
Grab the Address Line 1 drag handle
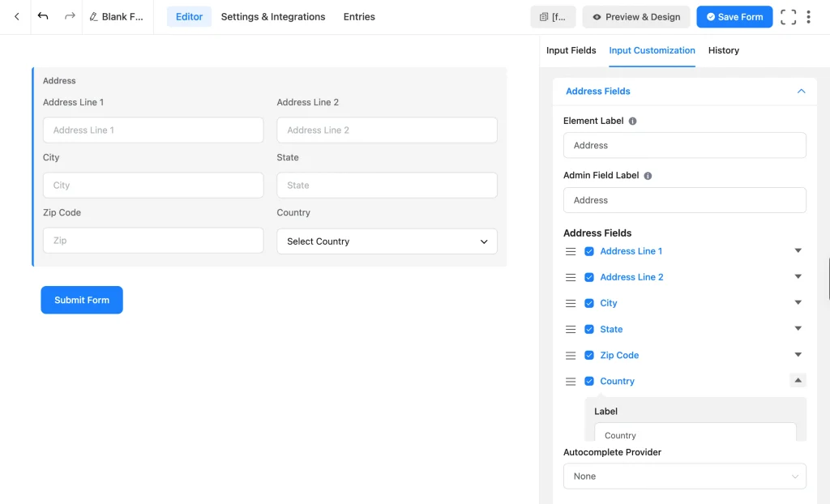click(571, 251)
